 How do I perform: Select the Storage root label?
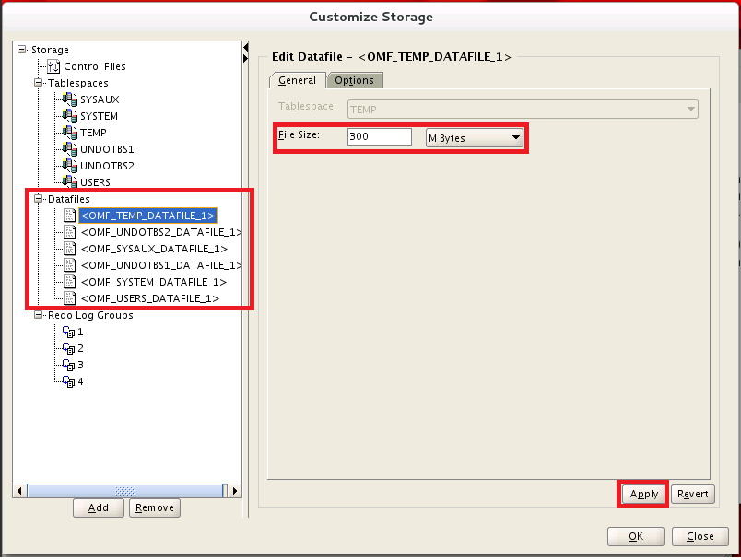(50, 50)
